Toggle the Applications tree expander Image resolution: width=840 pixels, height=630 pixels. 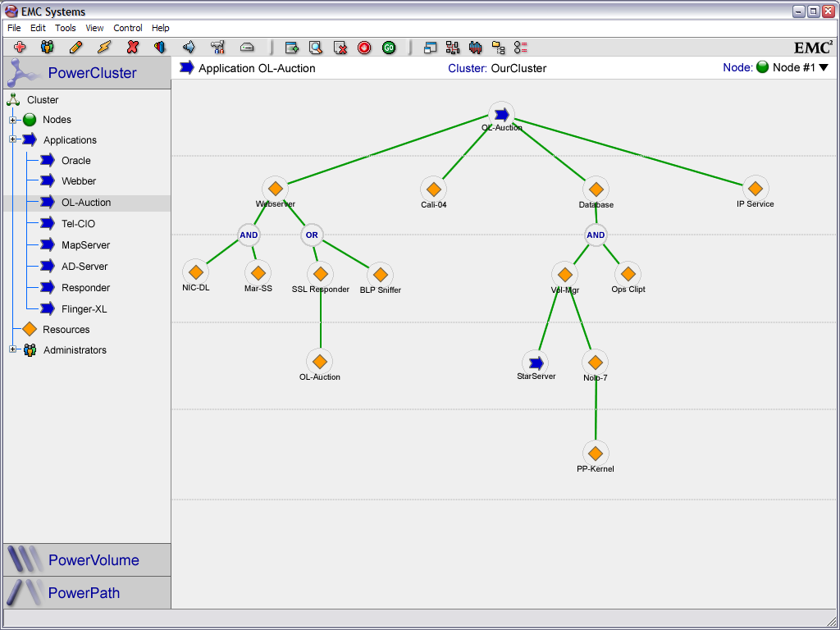(x=13, y=139)
